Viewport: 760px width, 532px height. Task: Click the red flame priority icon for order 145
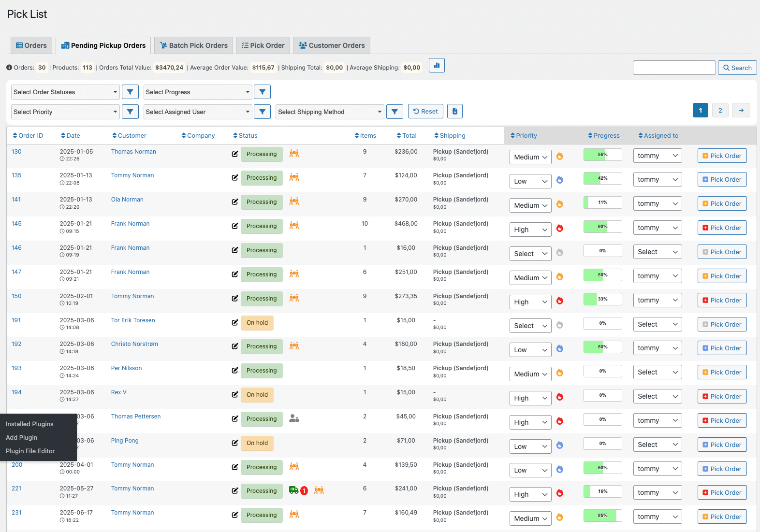pyautogui.click(x=559, y=228)
